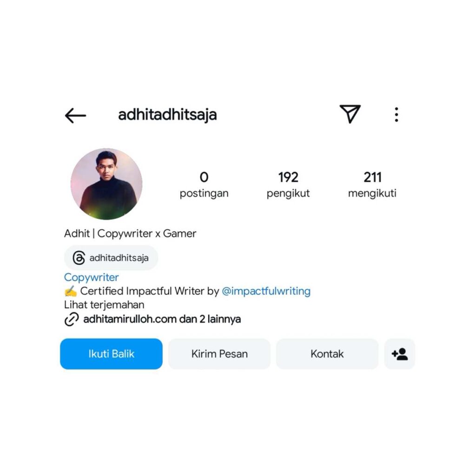Click Lihat terjemahan translation link
Image resolution: width=476 pixels, height=476 pixels.
(x=104, y=305)
